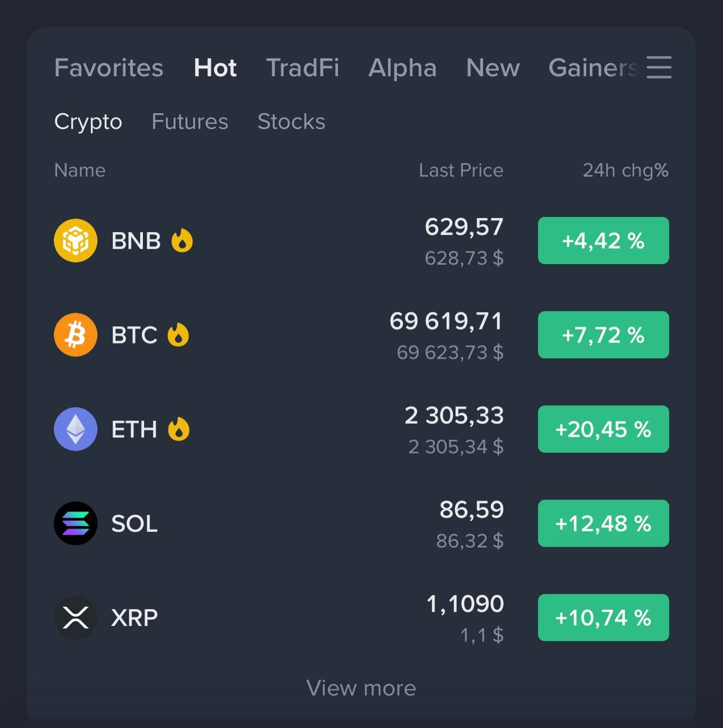723x728 pixels.
Task: Open the Gainers tab
Action: (593, 68)
